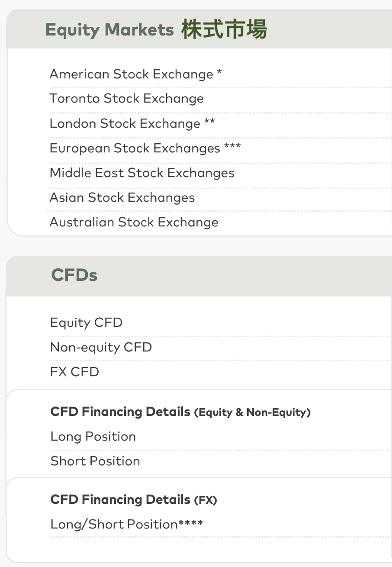Click the CFDs section header
The width and height of the screenshot is (392, 567).
[74, 275]
